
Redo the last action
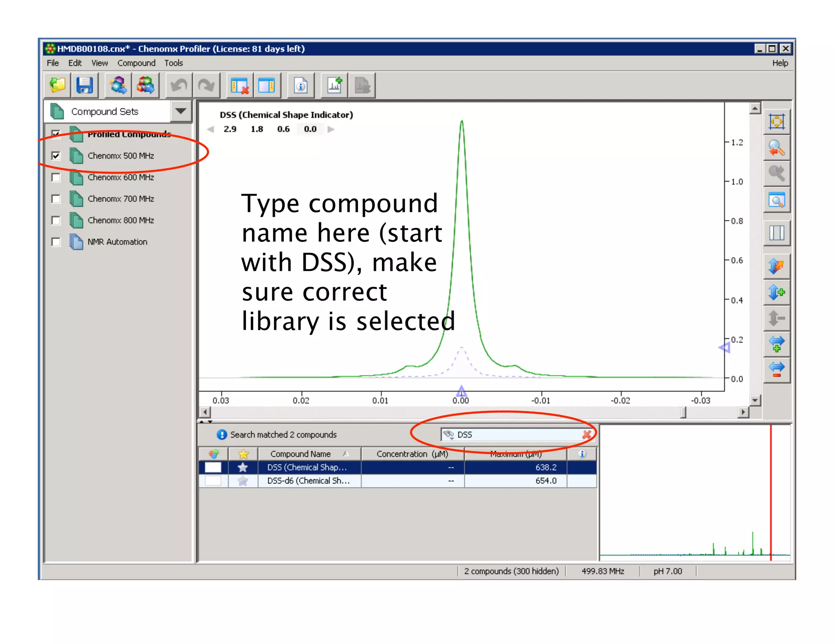click(206, 85)
